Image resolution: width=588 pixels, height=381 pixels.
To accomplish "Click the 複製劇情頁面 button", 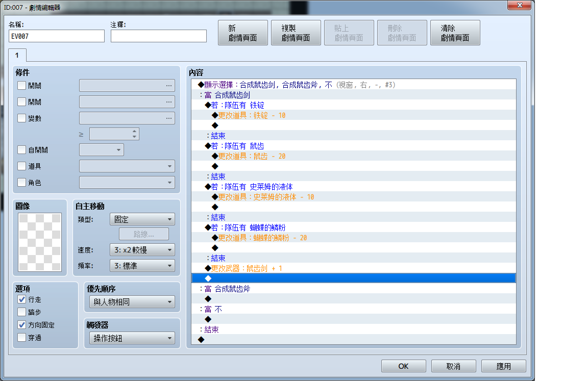I will pos(296,33).
